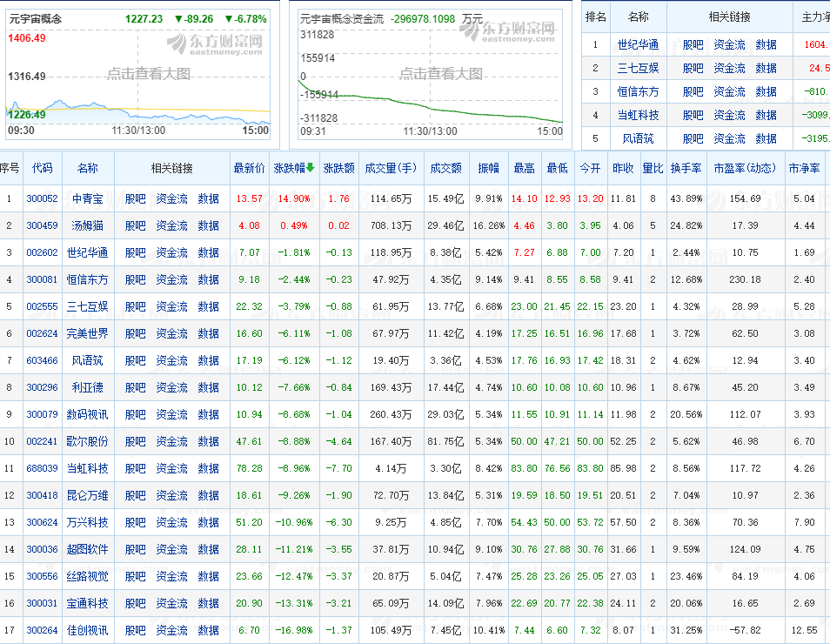Viewport: 830px width, 644px height.
Task: Click 恒信东方 P/E value 230.18
Action: pos(745,279)
